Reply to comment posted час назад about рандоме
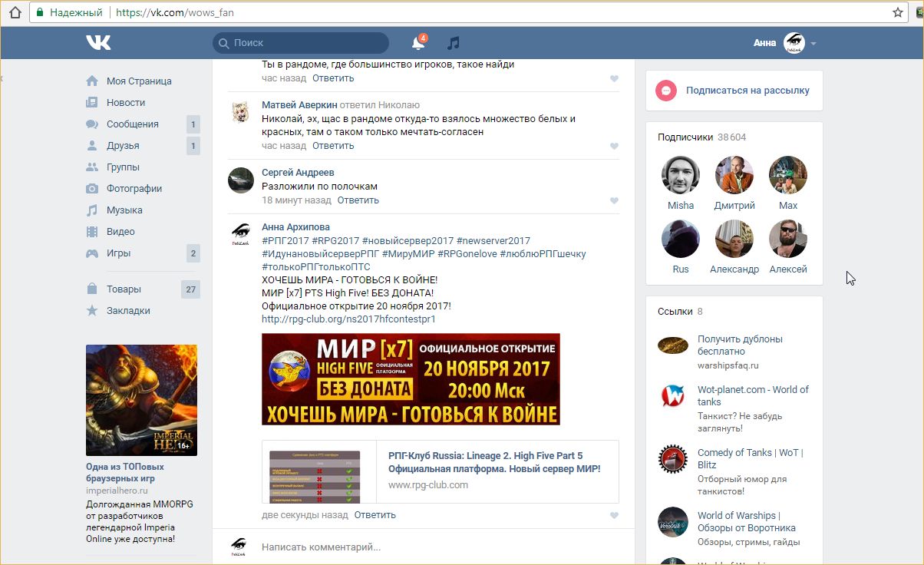Screen dimensions: 924x565 pos(333,78)
